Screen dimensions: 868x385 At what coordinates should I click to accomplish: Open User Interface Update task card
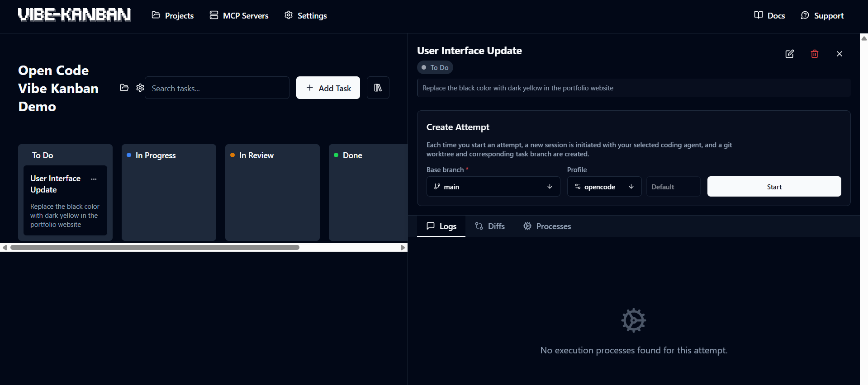point(65,200)
